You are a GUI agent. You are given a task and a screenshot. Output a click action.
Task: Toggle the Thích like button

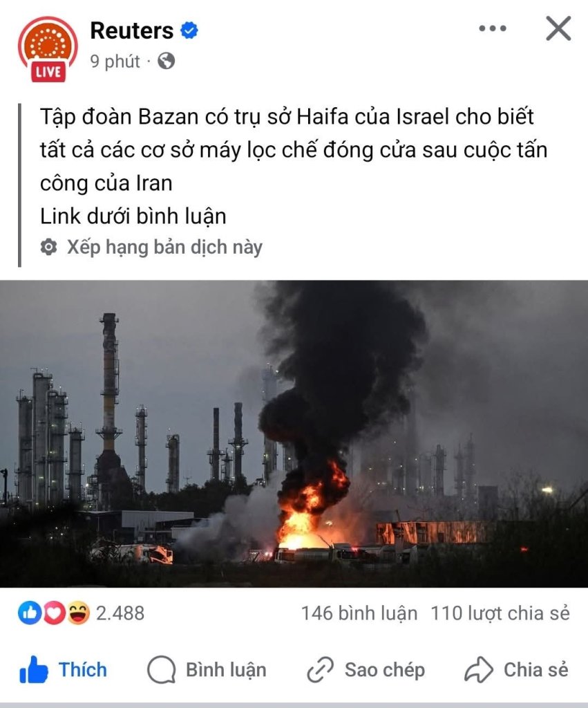(63, 669)
